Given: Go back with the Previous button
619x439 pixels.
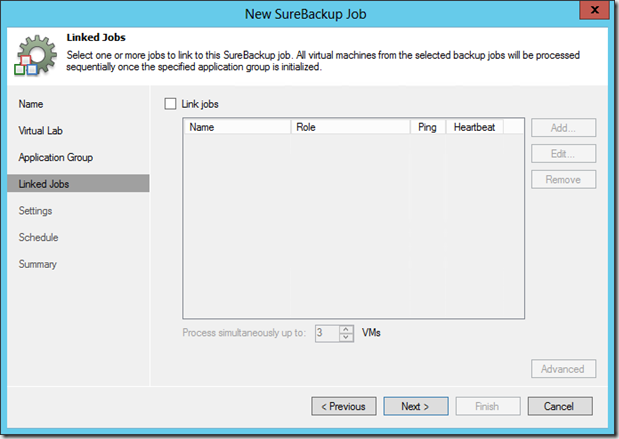Looking at the screenshot, I should 344,406.
